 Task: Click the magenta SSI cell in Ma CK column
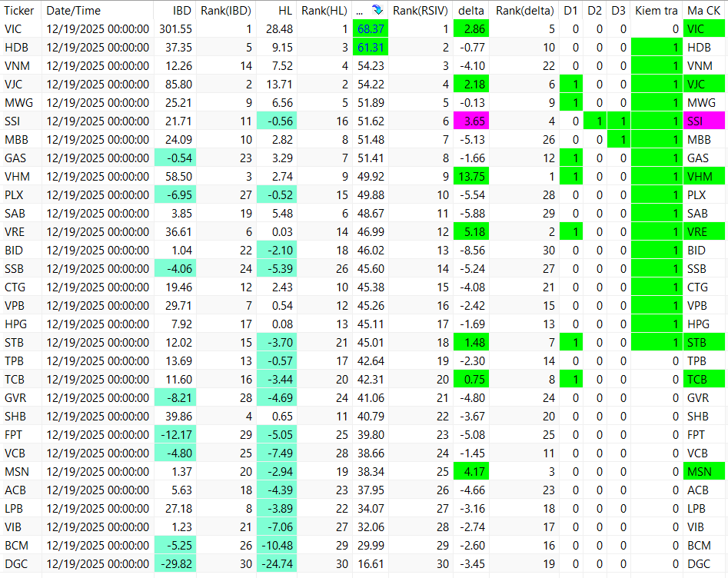tap(704, 121)
